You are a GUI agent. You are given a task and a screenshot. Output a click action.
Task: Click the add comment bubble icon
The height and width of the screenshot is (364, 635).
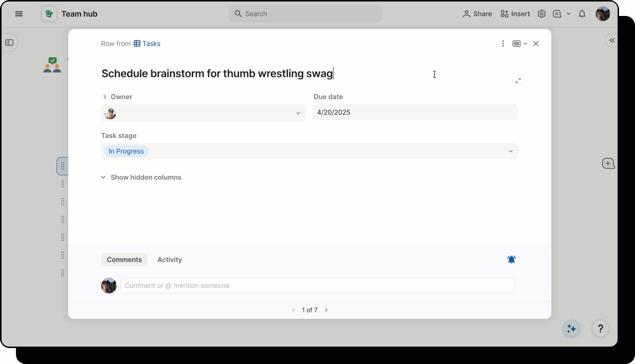(x=608, y=163)
